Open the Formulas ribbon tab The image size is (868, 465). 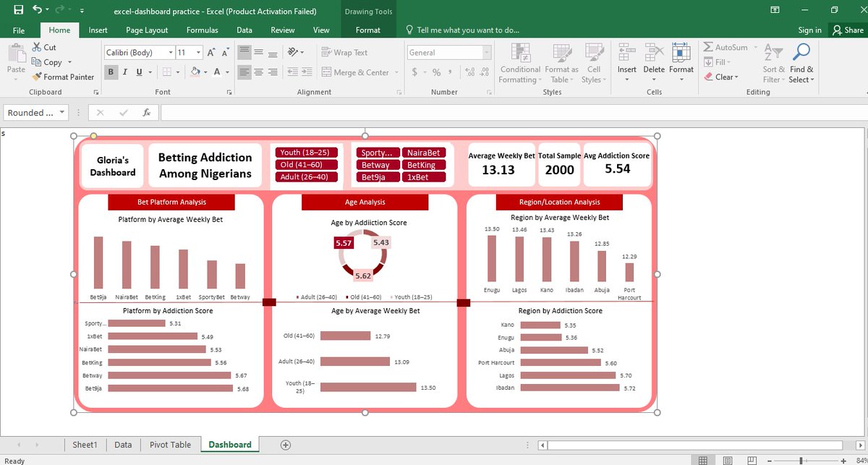point(203,30)
